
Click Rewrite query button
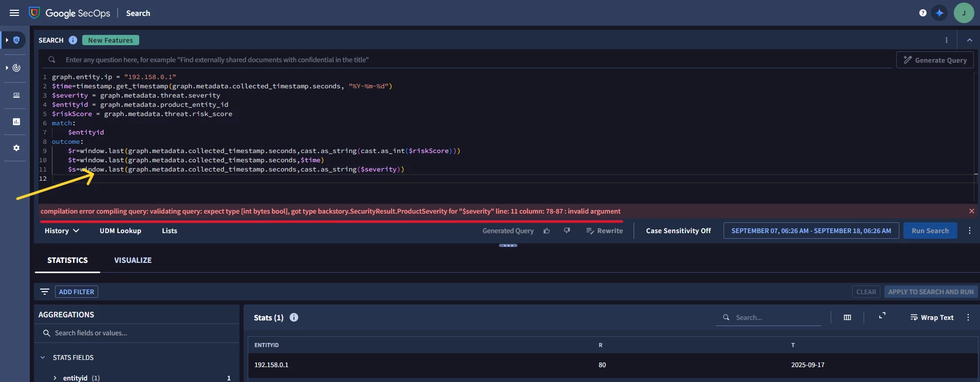coord(604,231)
